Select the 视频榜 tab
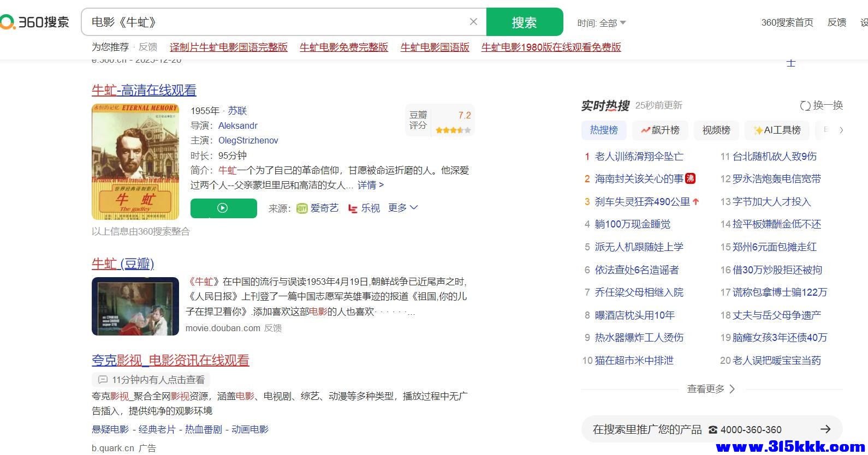 pyautogui.click(x=716, y=130)
